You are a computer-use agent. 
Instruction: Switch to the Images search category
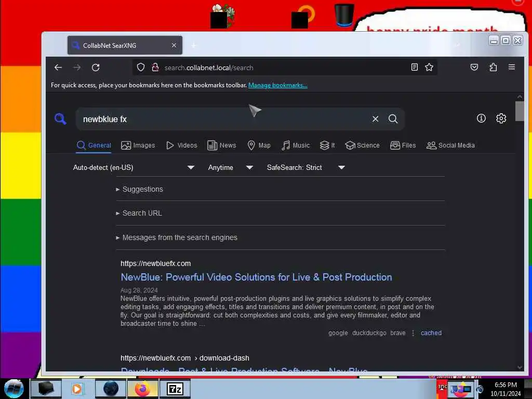(138, 145)
